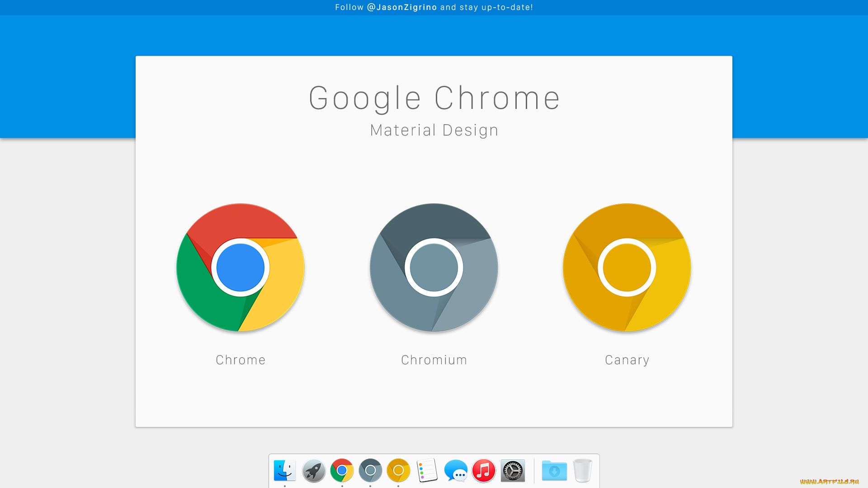Open Messages from the dock
Viewport: 868px width, 488px height.
(x=456, y=470)
